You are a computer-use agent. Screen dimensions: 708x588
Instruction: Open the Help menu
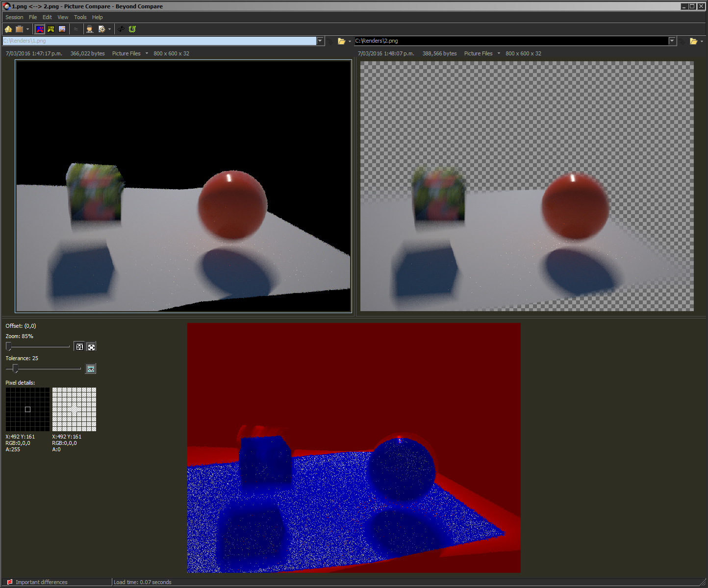98,17
